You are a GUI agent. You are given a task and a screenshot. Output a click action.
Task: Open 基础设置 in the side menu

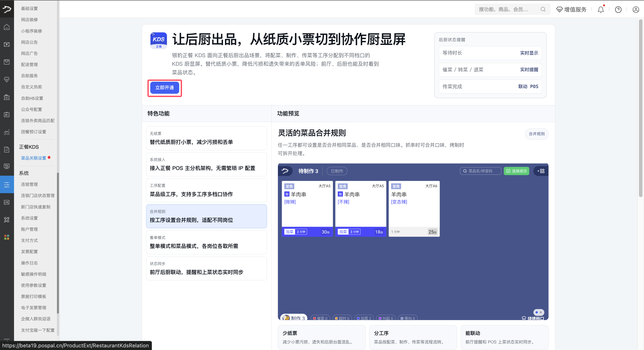point(29,9)
